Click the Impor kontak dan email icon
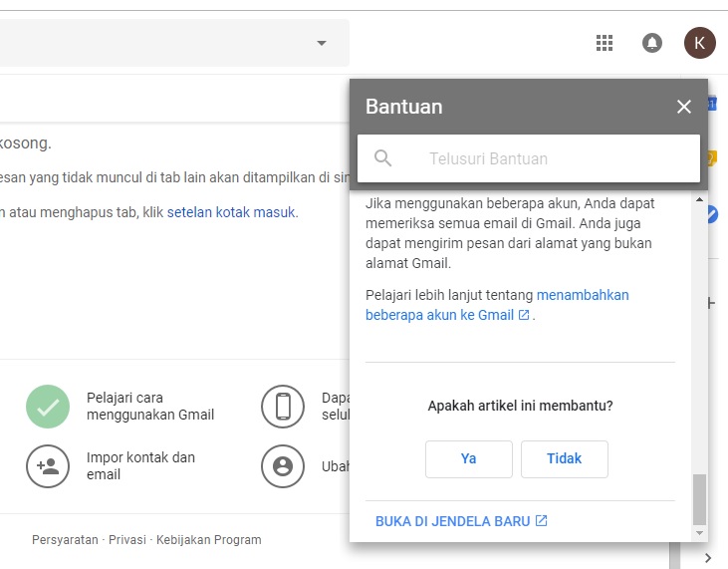728x569 pixels. [x=48, y=465]
